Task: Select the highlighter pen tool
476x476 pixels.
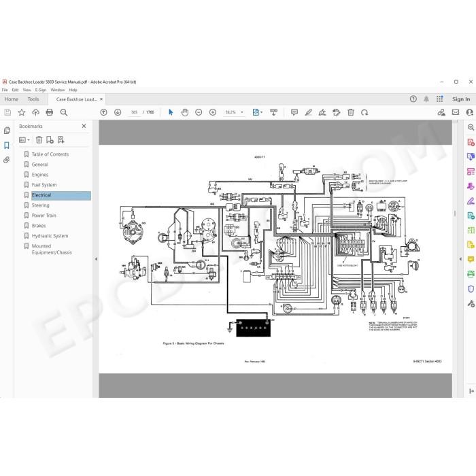Action: [309, 112]
